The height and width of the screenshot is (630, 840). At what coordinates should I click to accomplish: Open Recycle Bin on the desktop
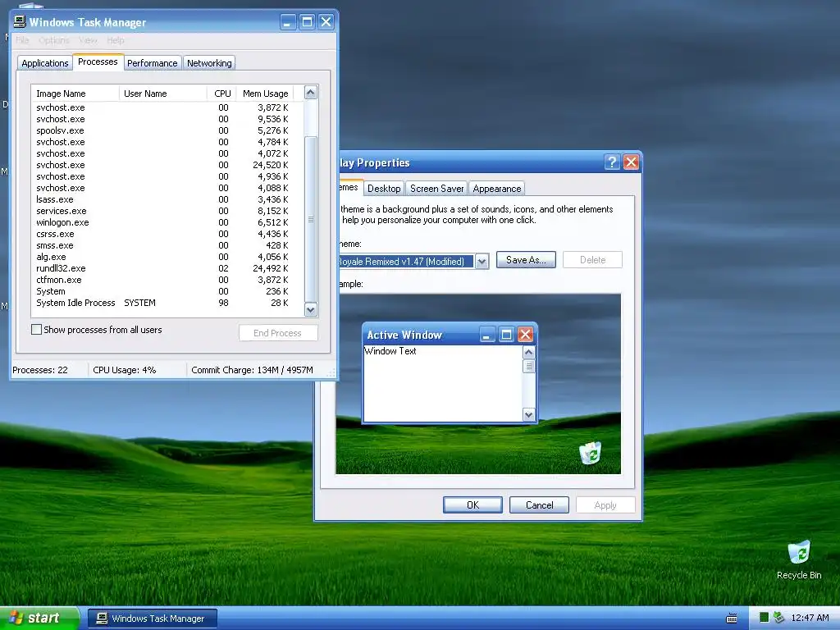(x=799, y=559)
